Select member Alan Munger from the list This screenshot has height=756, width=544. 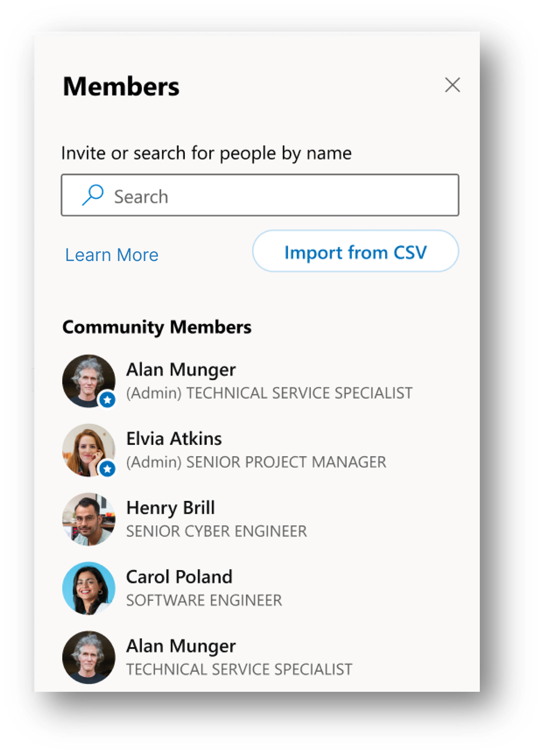181,370
